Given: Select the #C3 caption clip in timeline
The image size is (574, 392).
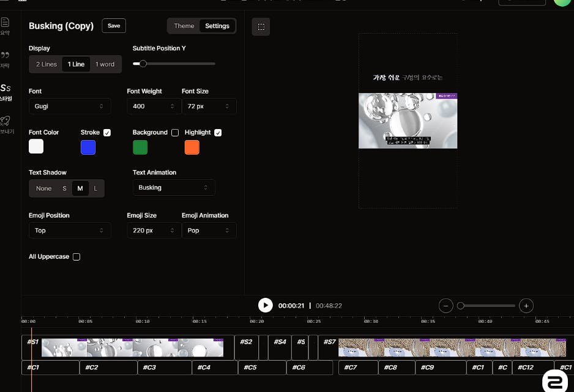Looking at the screenshot, I should pos(165,368).
